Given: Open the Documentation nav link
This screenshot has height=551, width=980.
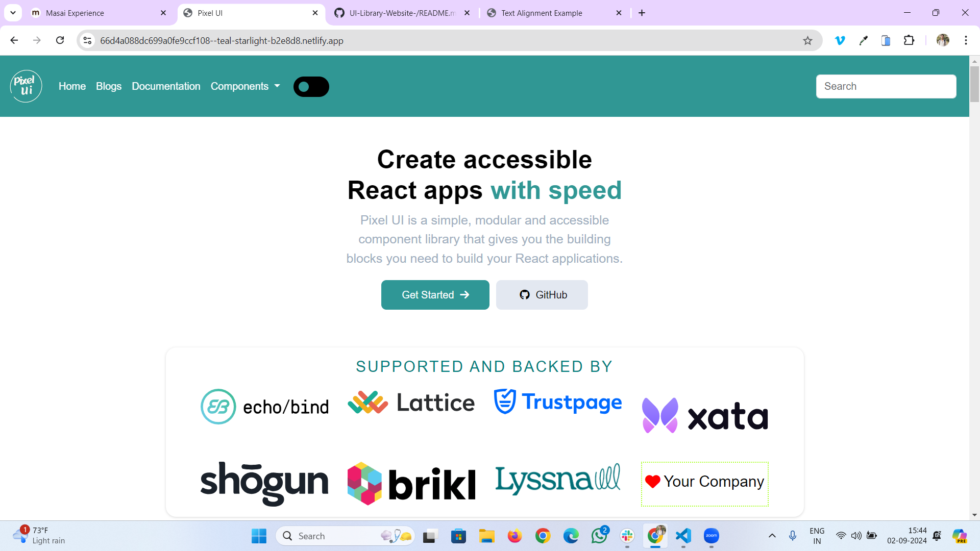Looking at the screenshot, I should (166, 86).
